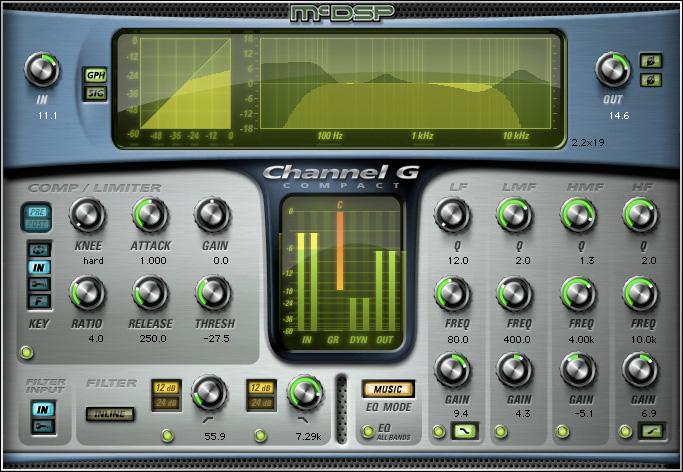Toggle the HF band enable LED
The image size is (683, 472).
click(x=626, y=432)
